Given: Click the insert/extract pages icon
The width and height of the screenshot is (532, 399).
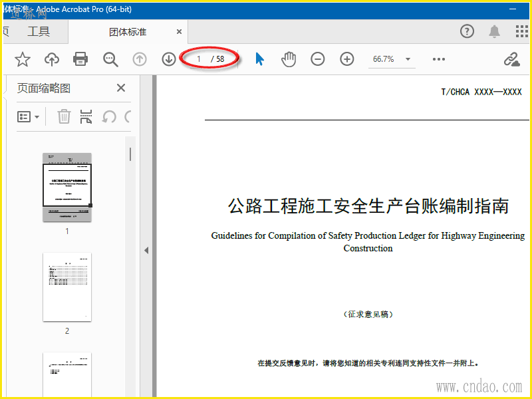Looking at the screenshot, I should pyautogui.click(x=86, y=117).
